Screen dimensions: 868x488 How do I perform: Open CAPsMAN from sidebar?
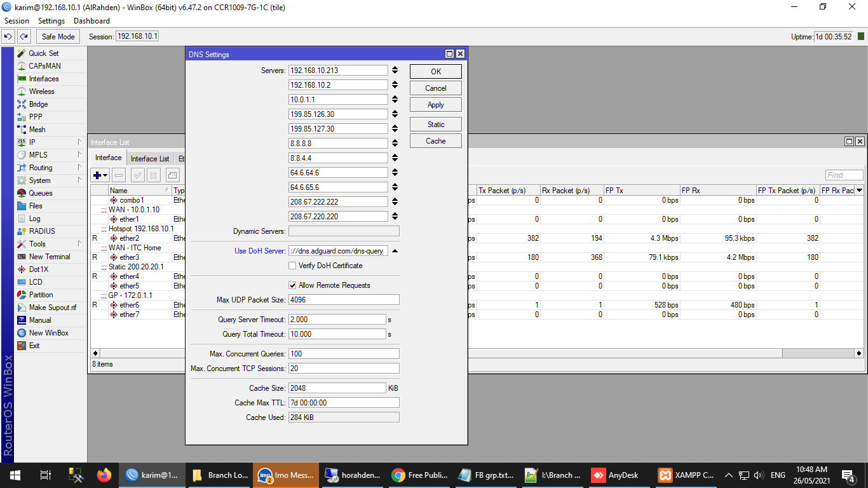click(x=45, y=66)
